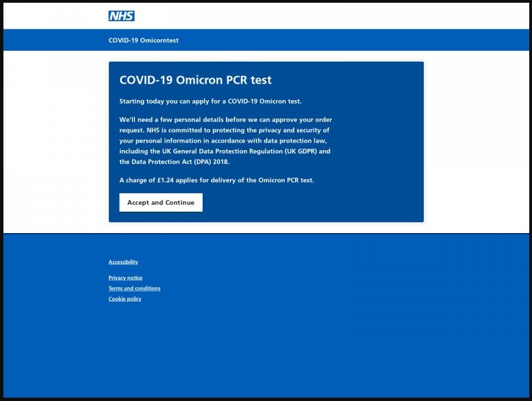Screen dimensions: 532x401
Task: Click empty area of the blue header bar
Action: 342,40
